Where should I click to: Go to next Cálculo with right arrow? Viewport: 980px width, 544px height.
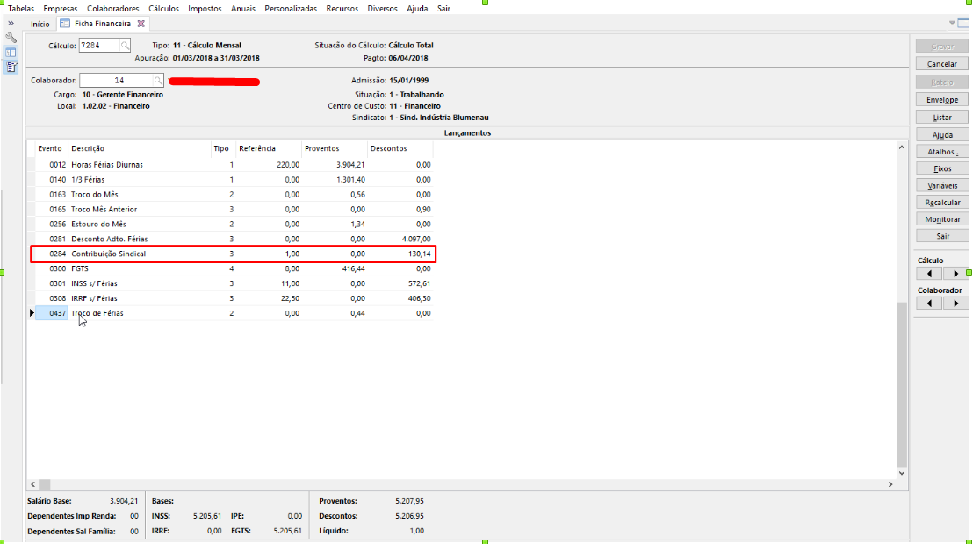pyautogui.click(x=955, y=273)
